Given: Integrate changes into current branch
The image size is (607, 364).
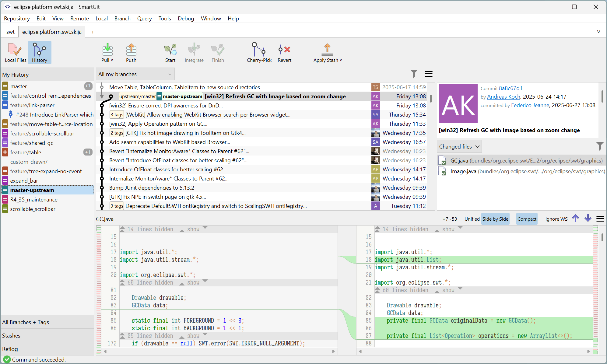Looking at the screenshot, I should (x=194, y=52).
